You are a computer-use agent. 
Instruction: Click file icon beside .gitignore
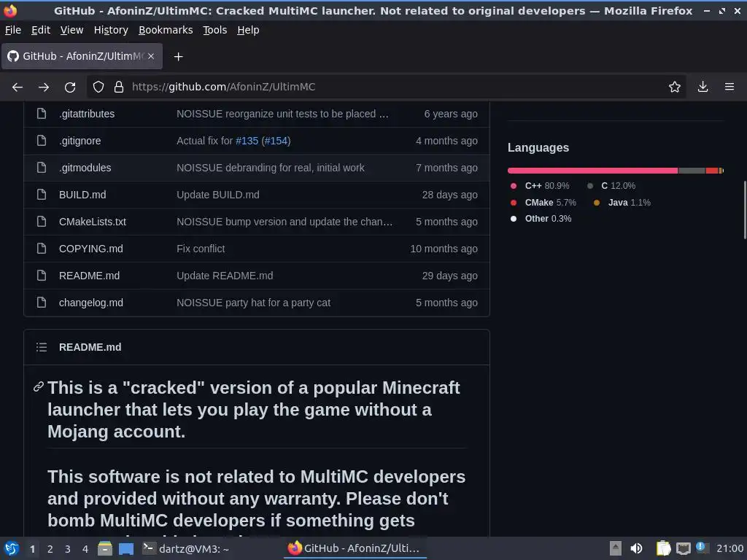(42, 141)
